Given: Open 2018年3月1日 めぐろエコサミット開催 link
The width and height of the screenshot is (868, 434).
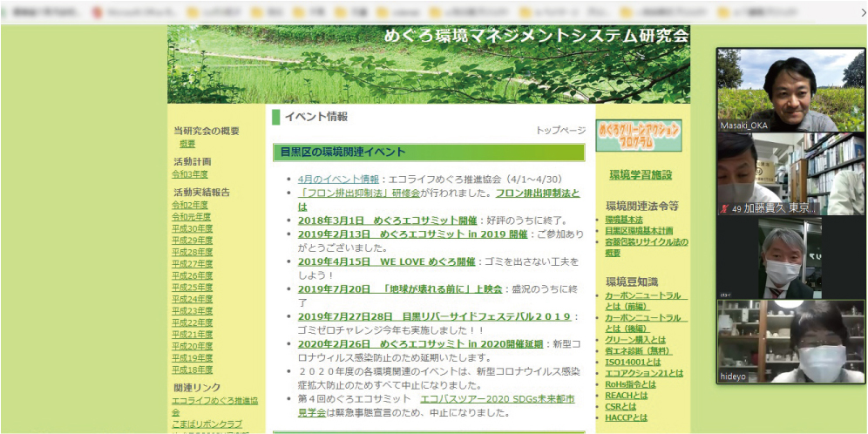Looking at the screenshot, I should [387, 220].
